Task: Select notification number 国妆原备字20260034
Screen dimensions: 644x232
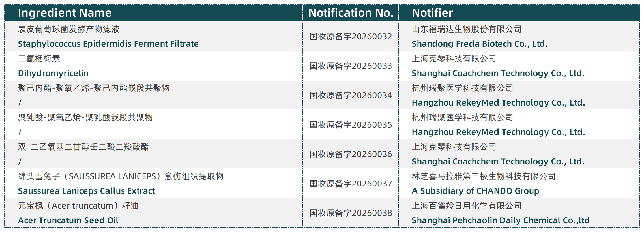Action: click(351, 95)
